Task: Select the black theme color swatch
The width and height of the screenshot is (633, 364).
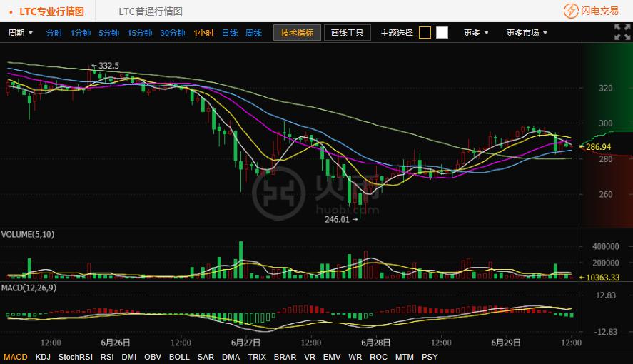Action: coord(425,33)
